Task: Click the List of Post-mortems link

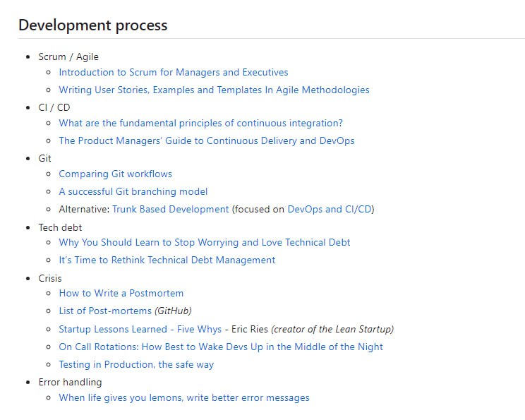Action: [105, 311]
